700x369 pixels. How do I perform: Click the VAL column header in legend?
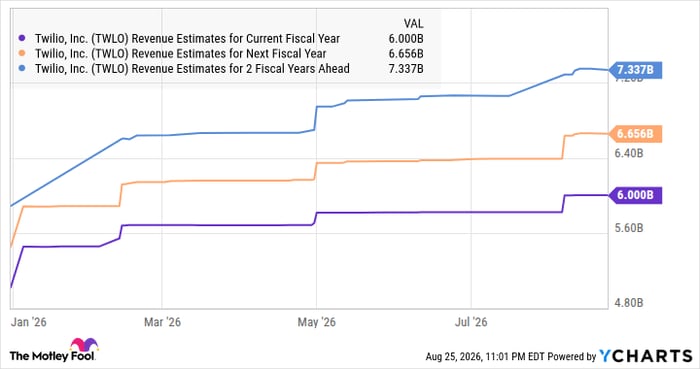[x=413, y=24]
